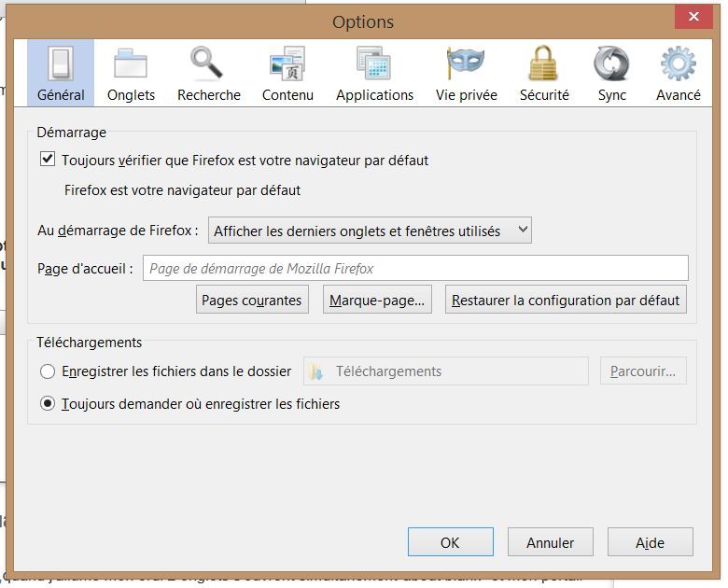Toggle default browser check checkbox
This screenshot has width=728, height=588.
coord(48,160)
